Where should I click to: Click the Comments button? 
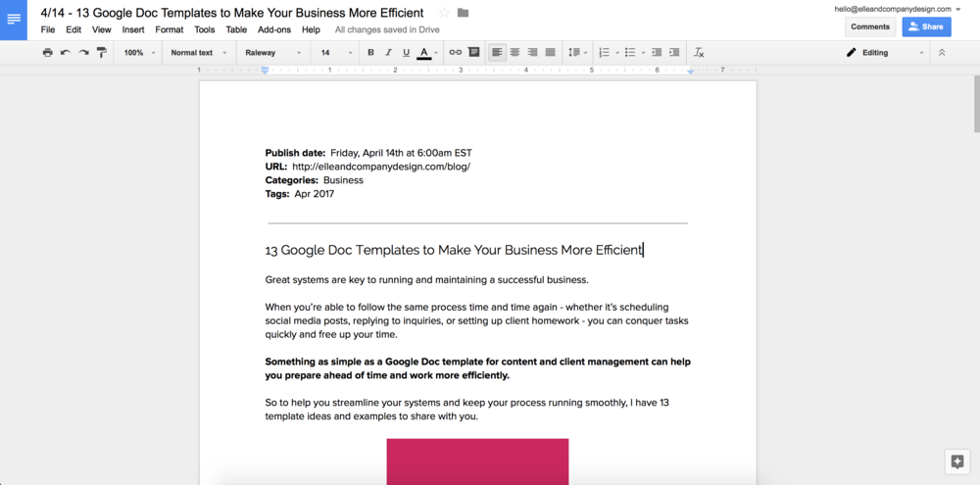870,26
